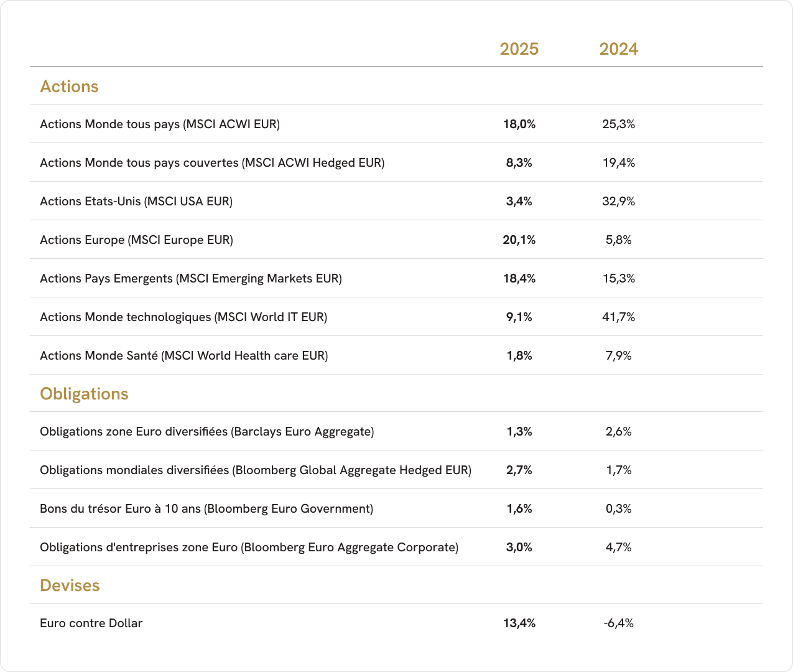Select the Bloomberg Global Aggregate Hedged row label

point(255,470)
